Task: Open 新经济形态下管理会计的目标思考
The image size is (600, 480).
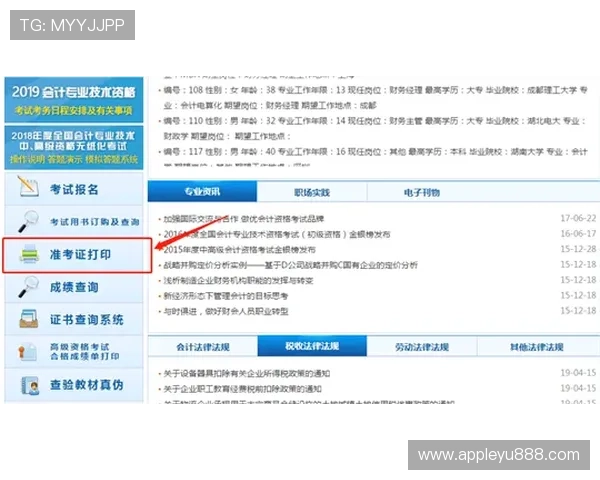Action: point(226,296)
